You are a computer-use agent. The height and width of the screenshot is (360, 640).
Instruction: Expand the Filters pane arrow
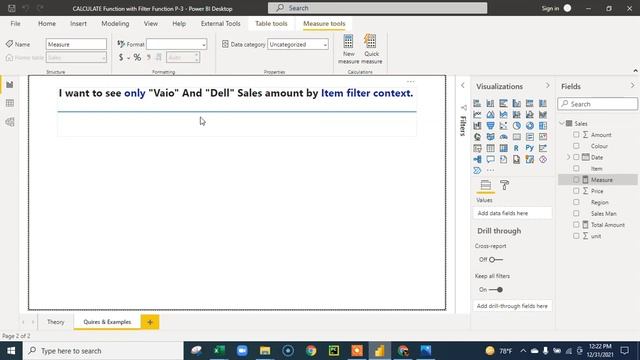tap(462, 86)
